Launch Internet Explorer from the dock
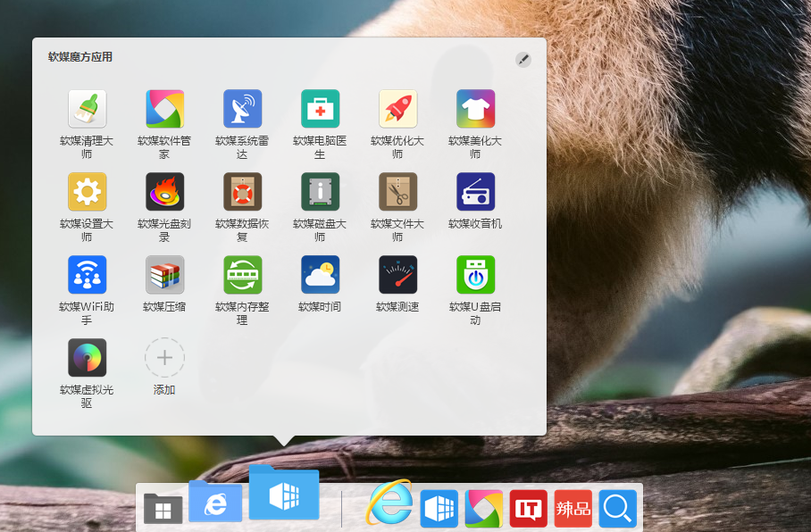 390,503
